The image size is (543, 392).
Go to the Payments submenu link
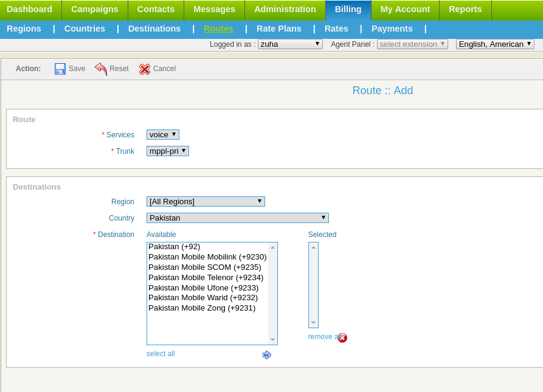392,29
